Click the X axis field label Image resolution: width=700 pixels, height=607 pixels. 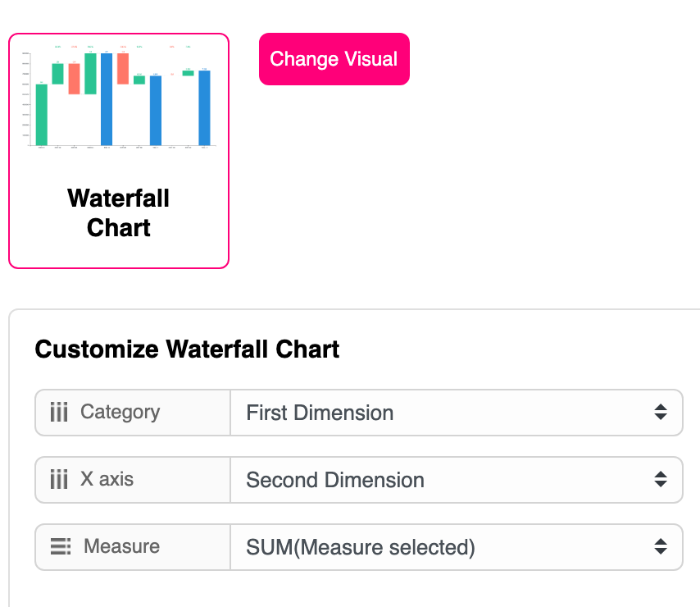coord(107,480)
